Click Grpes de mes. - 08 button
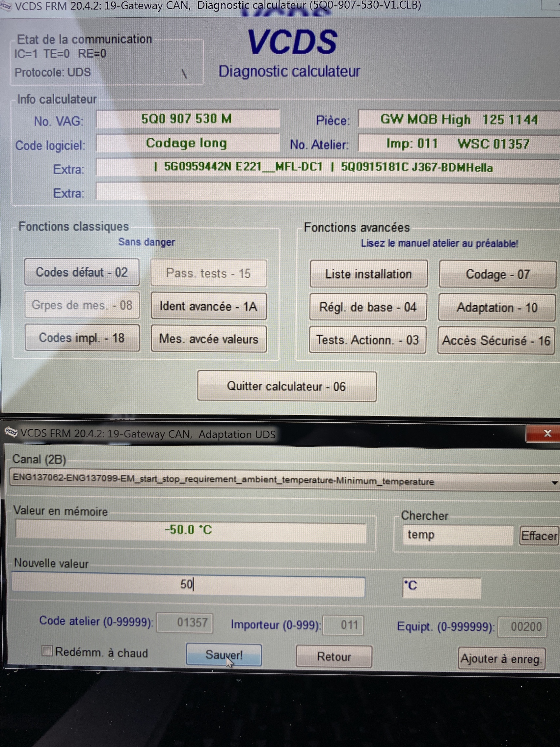 coord(82,305)
